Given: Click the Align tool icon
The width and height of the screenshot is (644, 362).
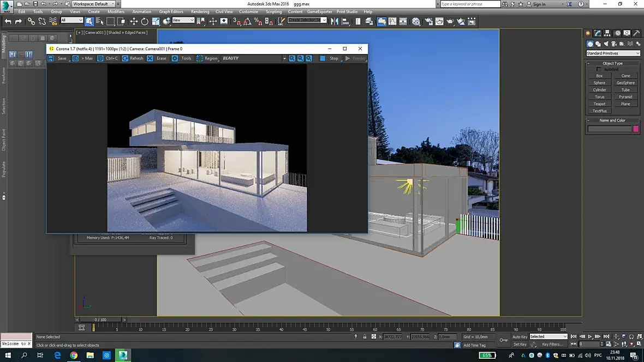Looking at the screenshot, I should coord(345,21).
